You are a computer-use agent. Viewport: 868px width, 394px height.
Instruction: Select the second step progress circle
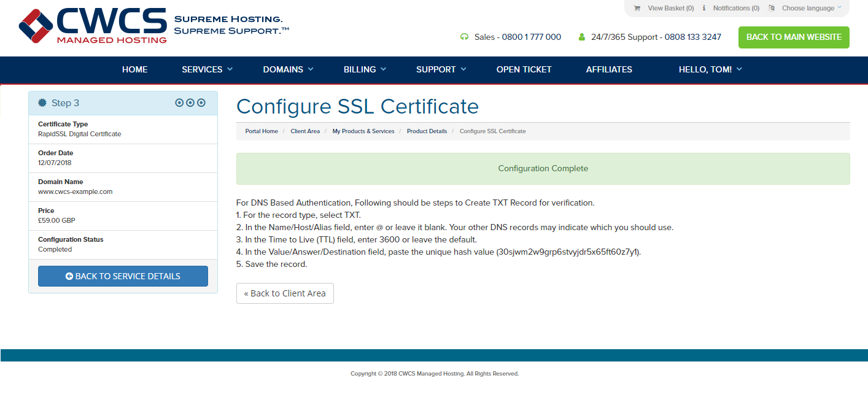tap(190, 103)
